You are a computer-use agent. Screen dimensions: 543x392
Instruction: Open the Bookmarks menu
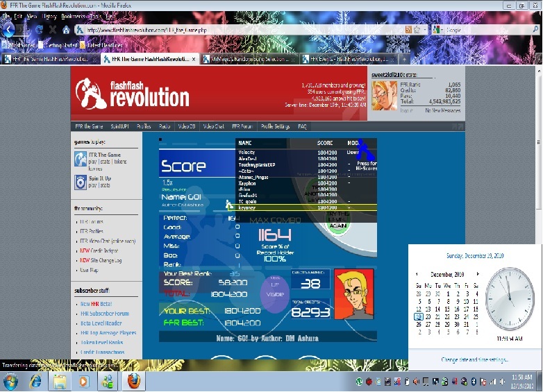[73, 16]
